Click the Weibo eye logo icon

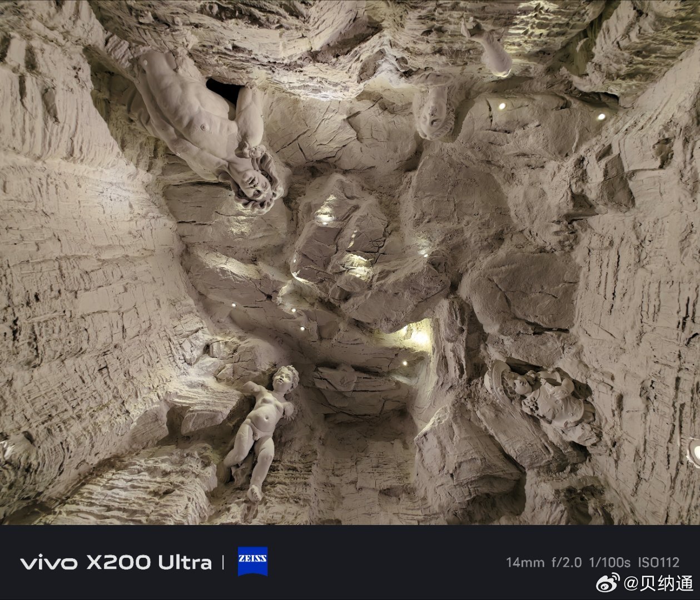pyautogui.click(x=608, y=583)
